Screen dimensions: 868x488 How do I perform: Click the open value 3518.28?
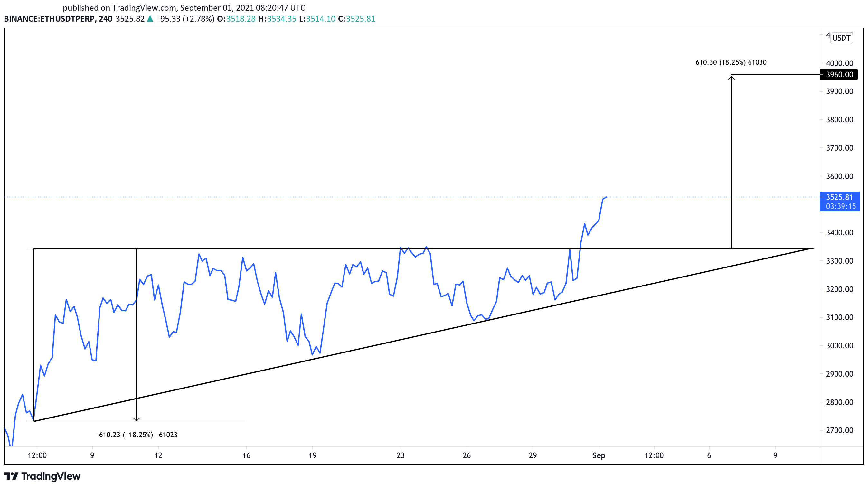coord(241,19)
